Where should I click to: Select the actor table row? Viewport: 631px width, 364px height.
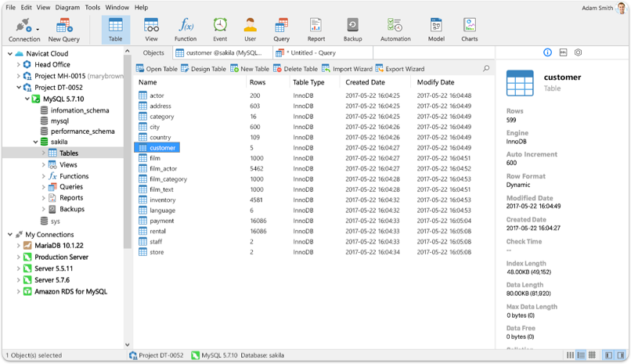point(314,96)
